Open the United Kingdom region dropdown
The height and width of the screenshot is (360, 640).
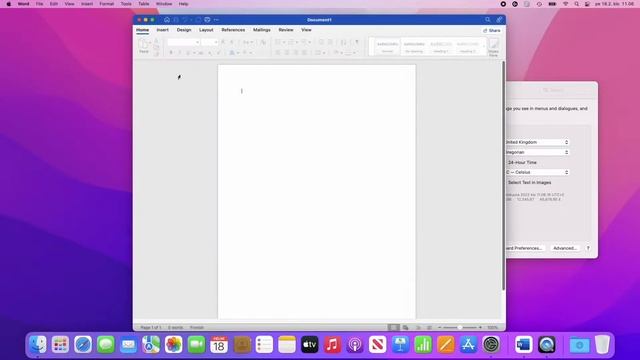point(537,142)
